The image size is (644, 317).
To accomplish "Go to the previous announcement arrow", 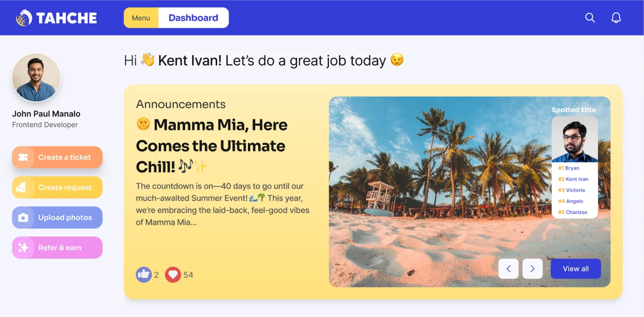I will [x=508, y=269].
